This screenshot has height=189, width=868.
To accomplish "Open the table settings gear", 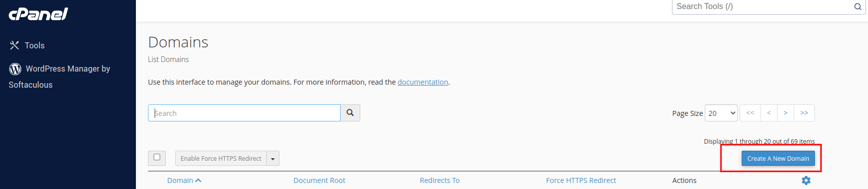I will pos(806,180).
